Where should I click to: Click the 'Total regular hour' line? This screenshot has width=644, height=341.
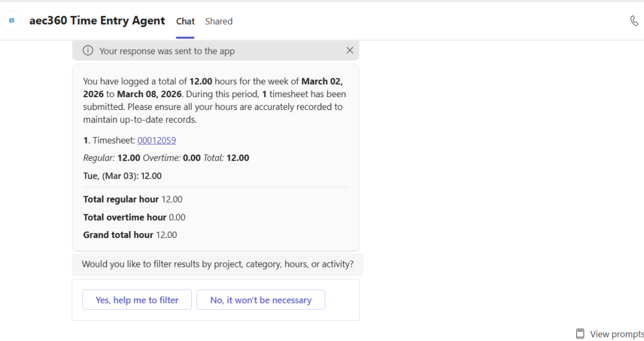[133, 199]
